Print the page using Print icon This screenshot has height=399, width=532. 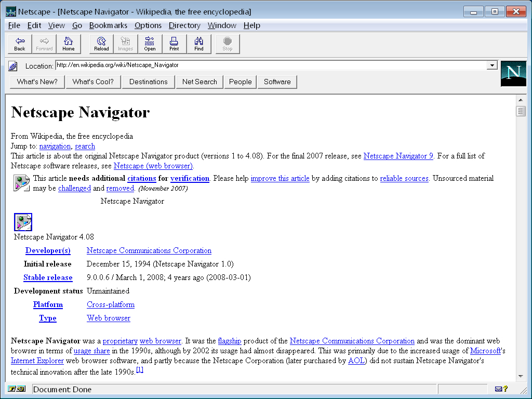tap(174, 44)
